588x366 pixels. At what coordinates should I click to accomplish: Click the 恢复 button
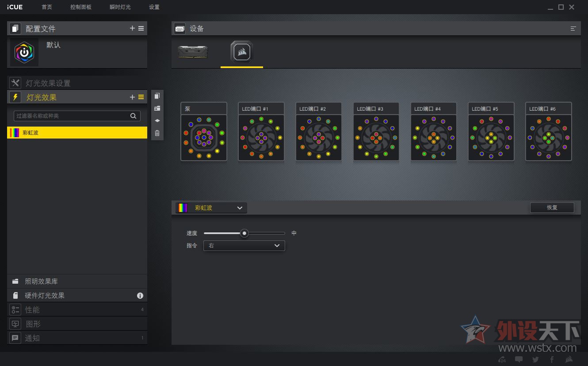click(x=552, y=208)
